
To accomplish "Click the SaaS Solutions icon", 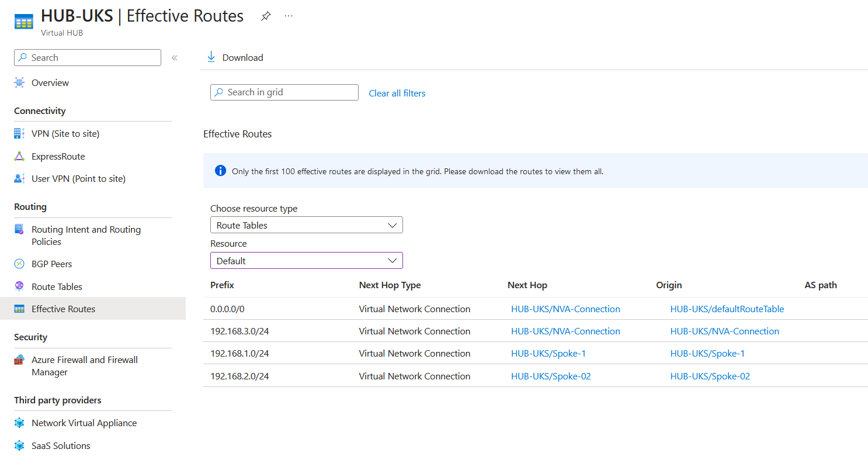I will (x=19, y=446).
